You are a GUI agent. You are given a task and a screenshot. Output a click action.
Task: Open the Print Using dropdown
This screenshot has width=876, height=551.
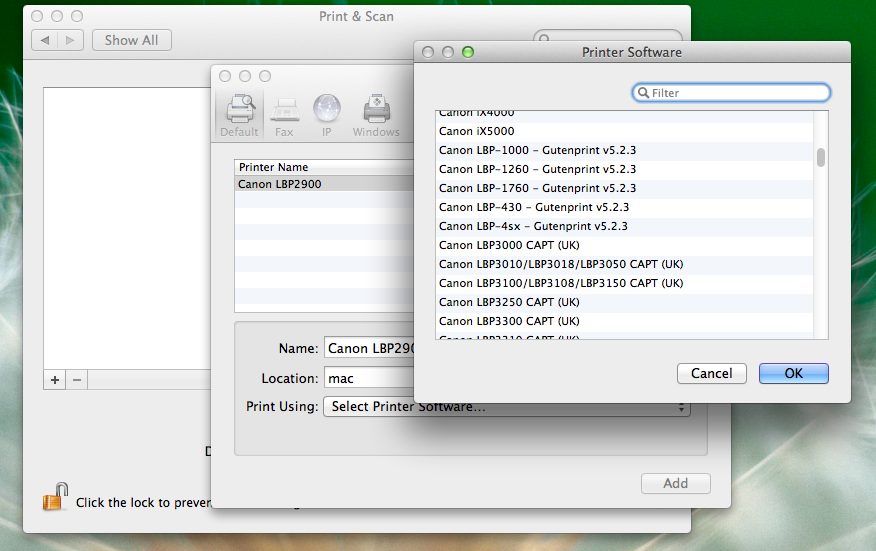(507, 407)
